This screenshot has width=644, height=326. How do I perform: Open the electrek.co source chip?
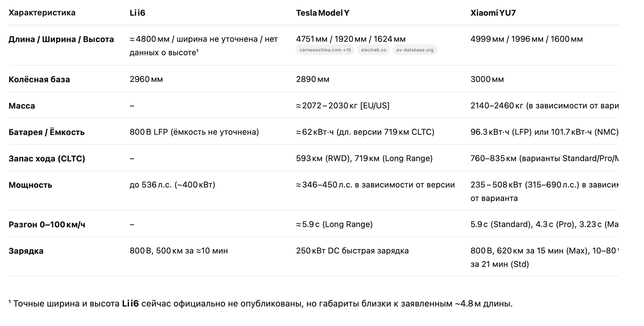373,50
